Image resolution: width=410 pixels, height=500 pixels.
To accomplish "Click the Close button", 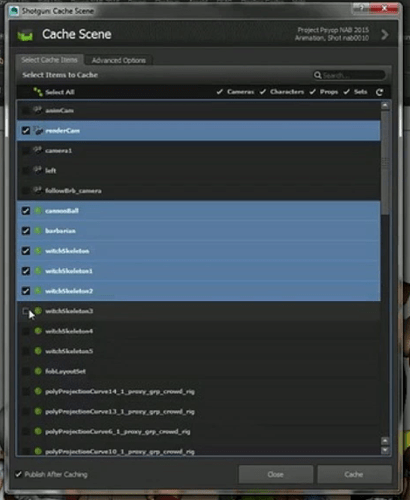I will [276, 474].
